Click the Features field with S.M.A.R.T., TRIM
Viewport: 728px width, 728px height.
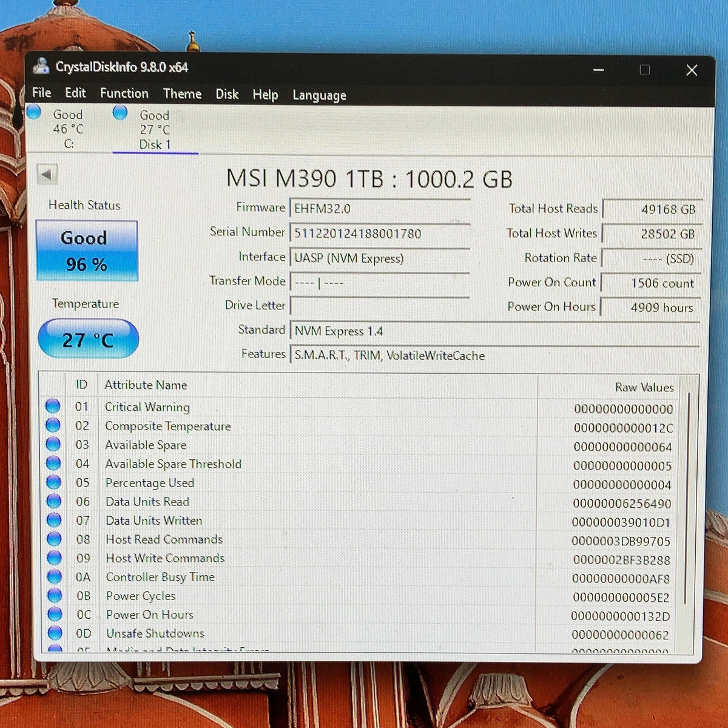494,356
